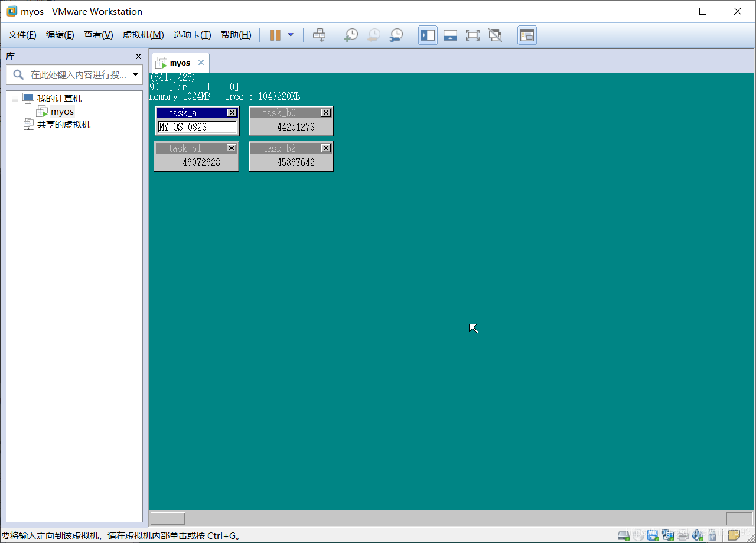The width and height of the screenshot is (756, 543).
Task: Click the memory 1024MB free status text
Action: pyautogui.click(x=224, y=97)
